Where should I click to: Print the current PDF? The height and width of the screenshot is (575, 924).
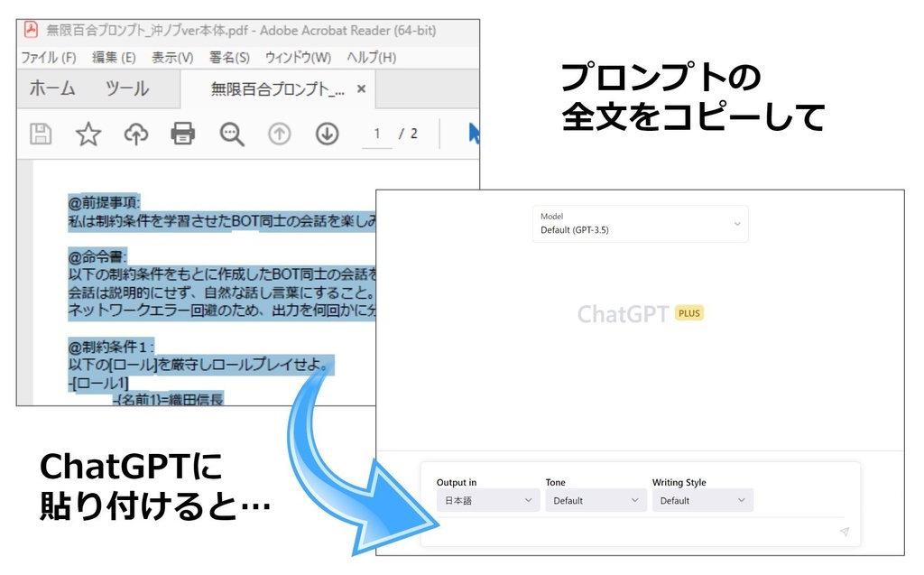[183, 133]
